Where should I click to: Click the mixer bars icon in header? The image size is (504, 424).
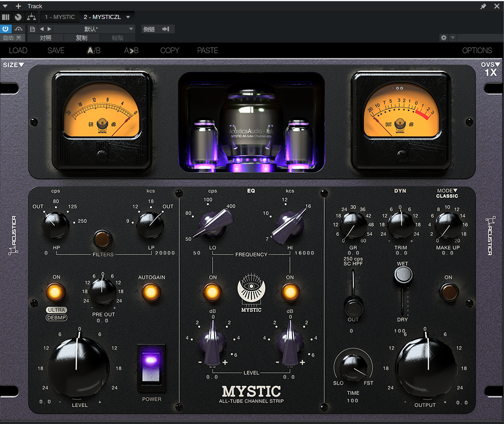[x=6, y=17]
